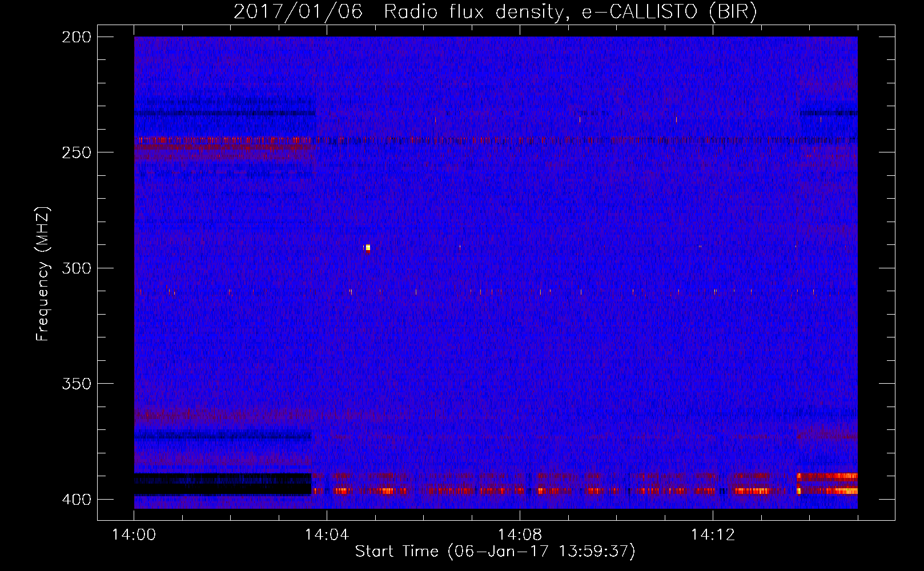Click the 14:08 time tick label
The image size is (924, 571).
(520, 534)
